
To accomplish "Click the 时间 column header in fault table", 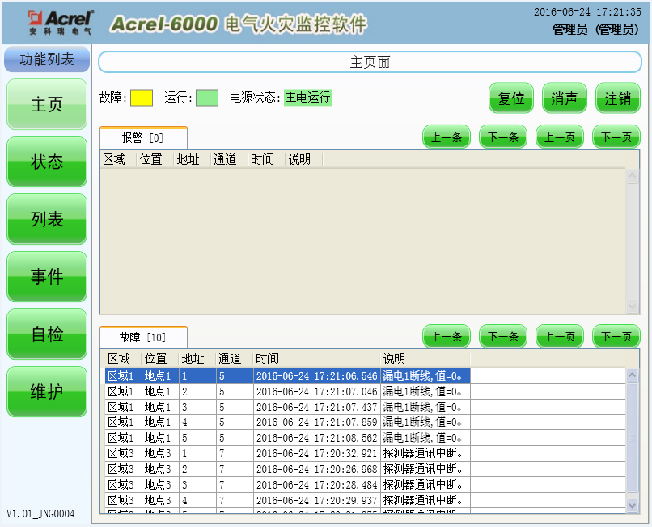I will tap(267, 358).
